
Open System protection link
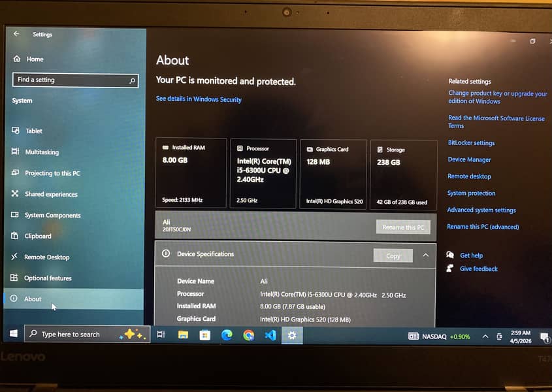(x=471, y=193)
